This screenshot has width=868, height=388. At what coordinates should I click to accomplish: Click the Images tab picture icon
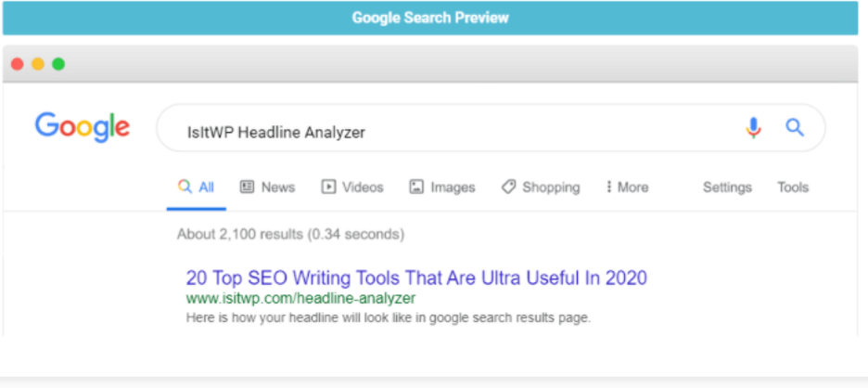pos(416,187)
